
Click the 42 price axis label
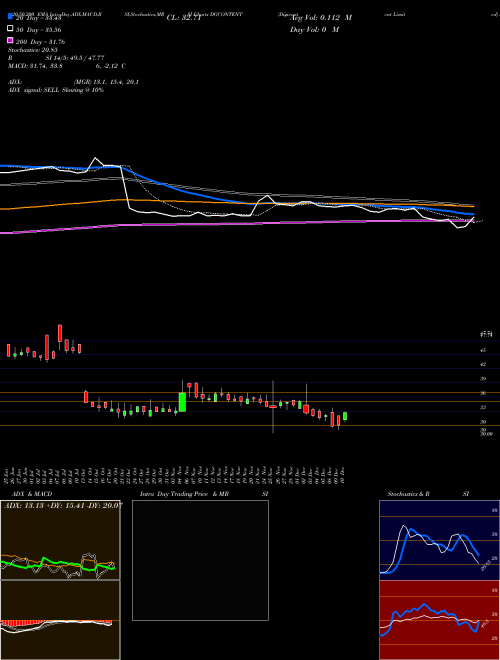pos(483,364)
